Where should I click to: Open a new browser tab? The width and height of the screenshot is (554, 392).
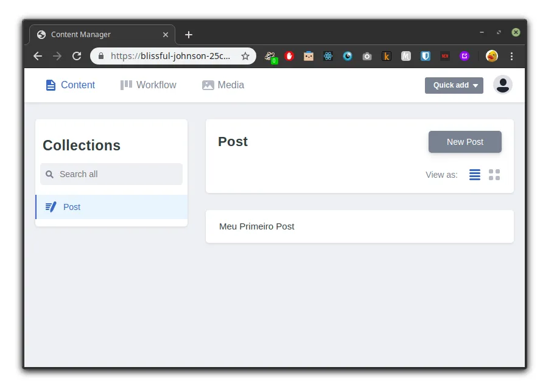(x=189, y=35)
